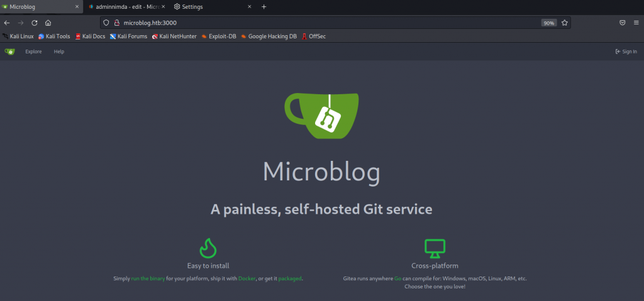This screenshot has height=301, width=644.
Task: Open a new tab with plus icon
Action: [x=264, y=6]
